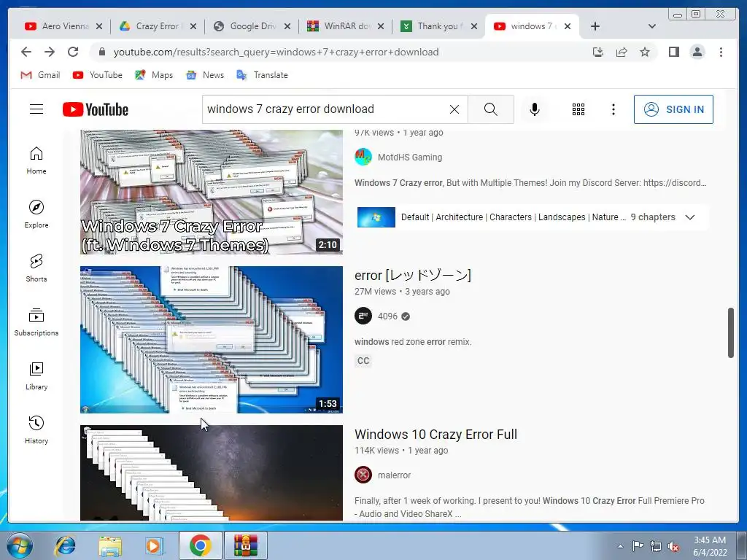Open Windows Explorer from the taskbar

pos(110,545)
